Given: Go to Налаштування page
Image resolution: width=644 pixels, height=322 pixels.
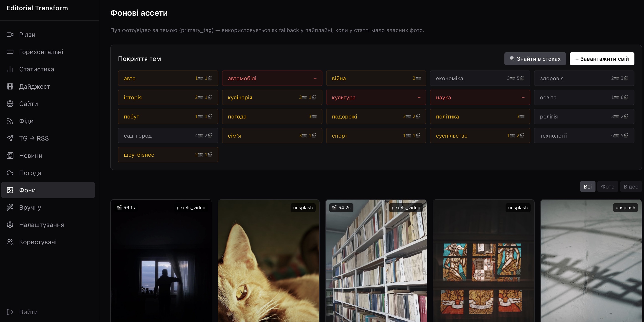Looking at the screenshot, I should click(x=48, y=225).
